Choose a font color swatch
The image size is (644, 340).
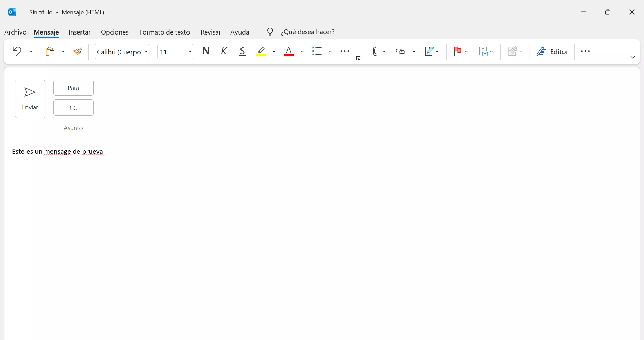point(289,51)
